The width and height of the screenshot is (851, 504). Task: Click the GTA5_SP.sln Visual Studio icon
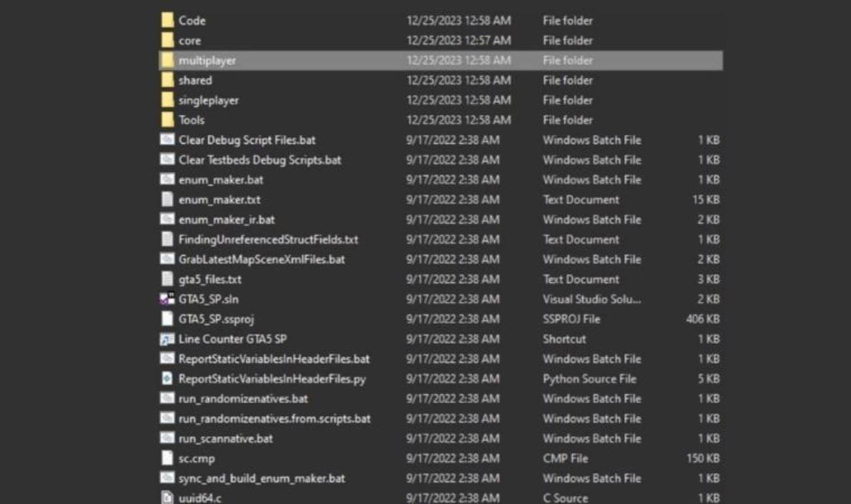point(168,299)
